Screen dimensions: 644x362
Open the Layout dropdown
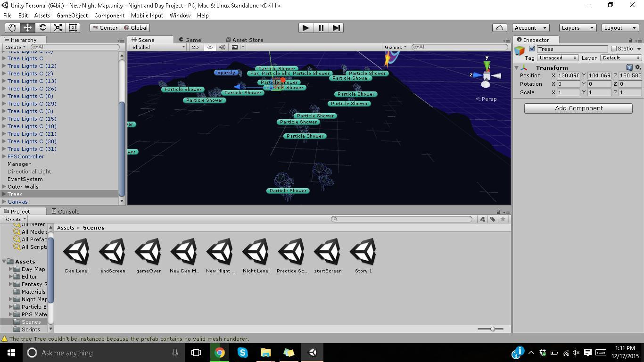pos(620,28)
